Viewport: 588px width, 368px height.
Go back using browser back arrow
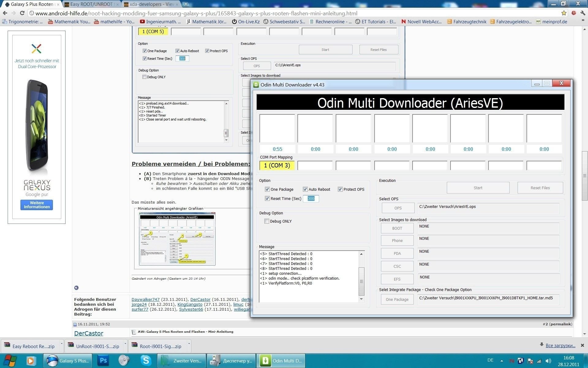click(5, 13)
